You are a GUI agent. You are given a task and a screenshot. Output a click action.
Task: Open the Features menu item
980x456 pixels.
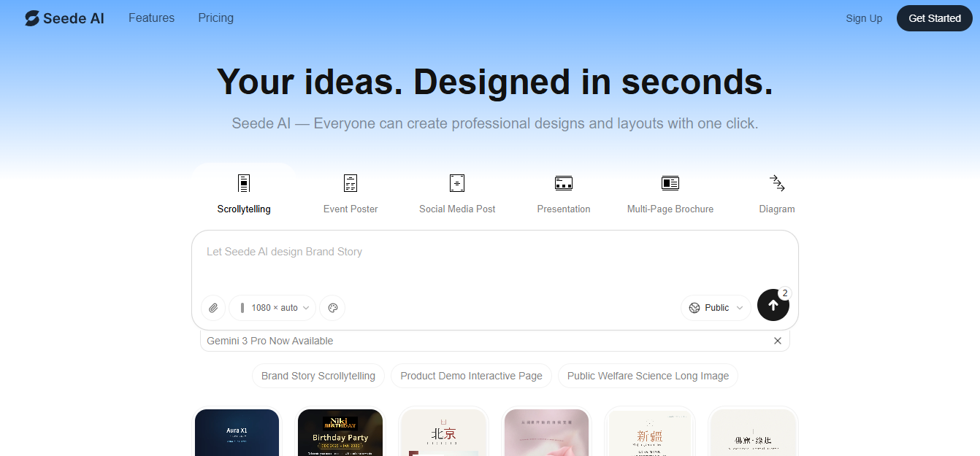click(151, 18)
